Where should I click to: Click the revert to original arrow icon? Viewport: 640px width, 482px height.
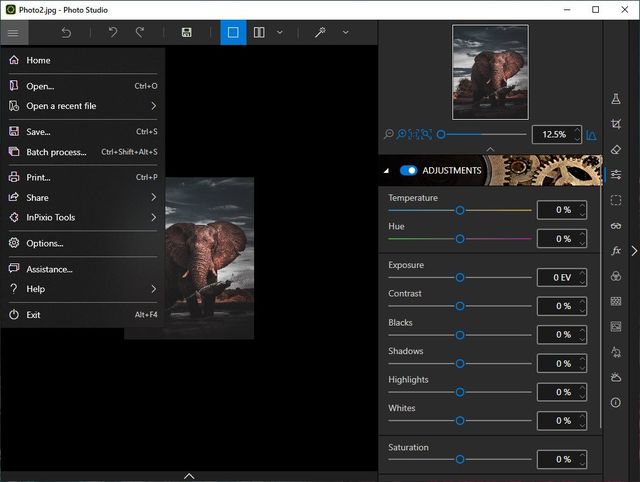click(x=66, y=32)
